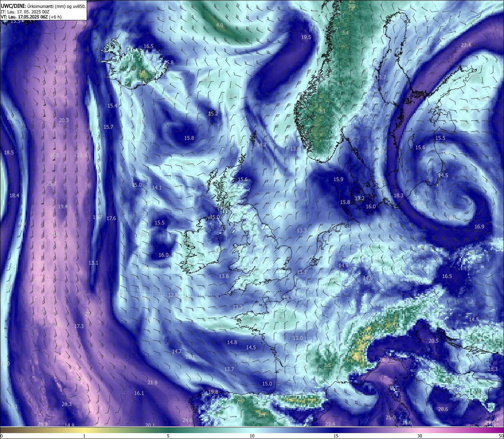Click the '3.4' value over northern Norway
504x439 pixels.
pyautogui.click(x=345, y=33)
